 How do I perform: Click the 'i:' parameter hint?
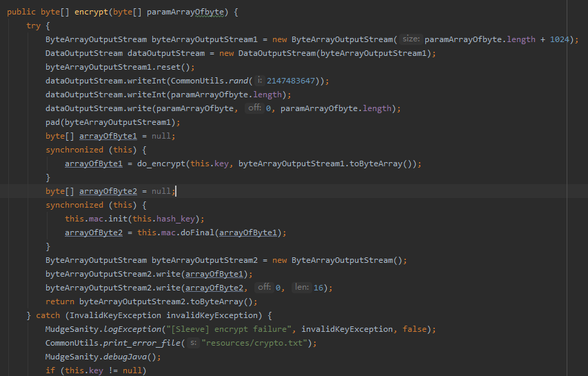(x=260, y=80)
